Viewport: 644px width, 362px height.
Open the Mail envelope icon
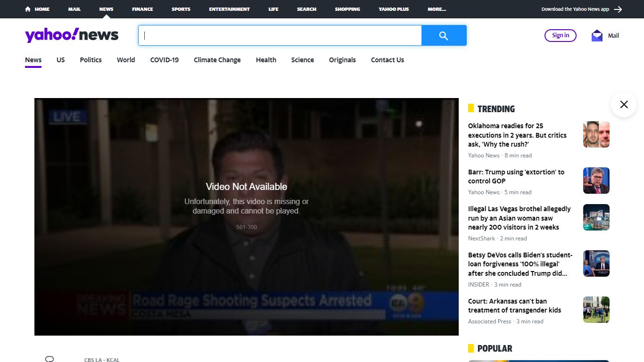pos(597,35)
